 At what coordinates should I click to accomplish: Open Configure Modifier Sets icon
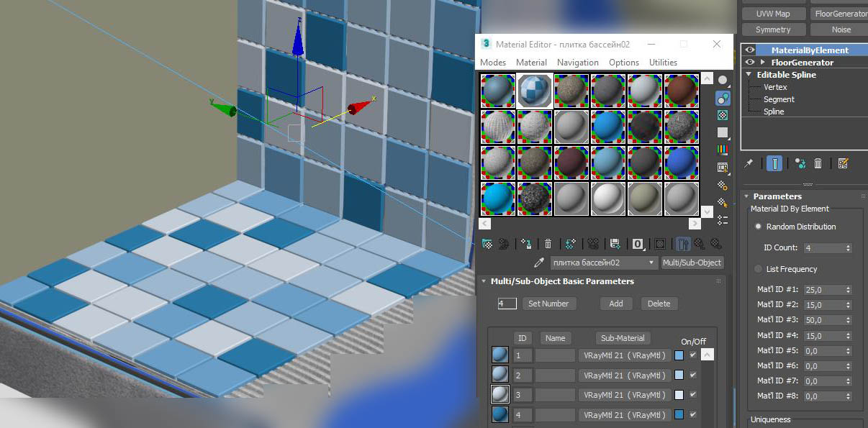(x=843, y=163)
